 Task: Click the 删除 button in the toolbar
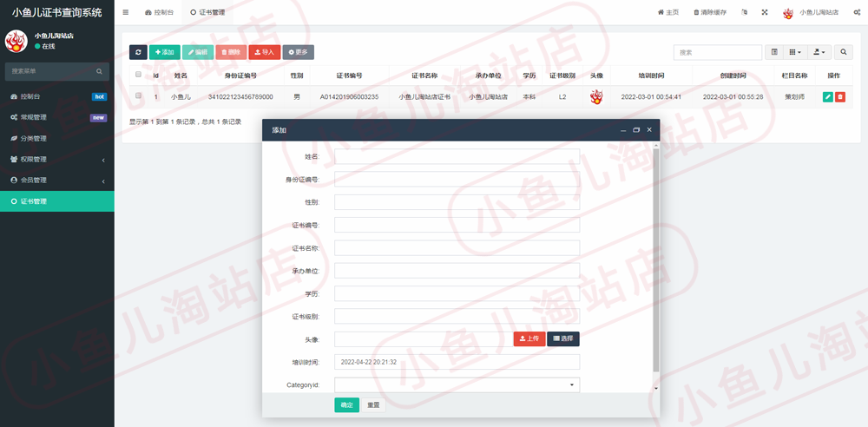pos(231,52)
